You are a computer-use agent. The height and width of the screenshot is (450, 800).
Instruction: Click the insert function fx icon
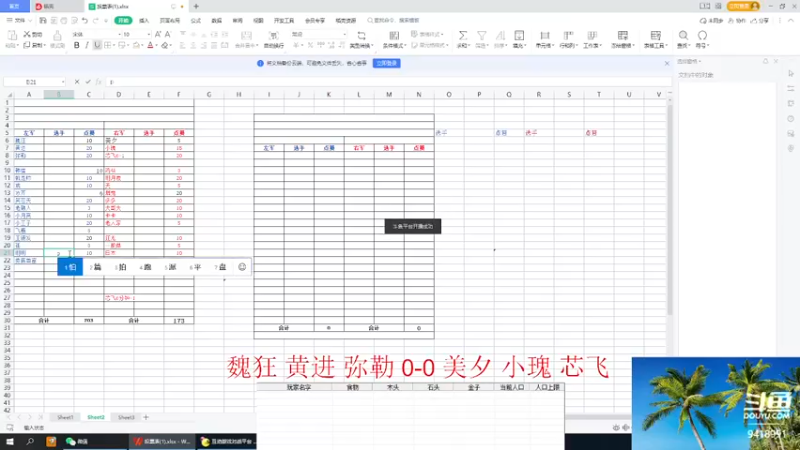pyautogui.click(x=98, y=82)
